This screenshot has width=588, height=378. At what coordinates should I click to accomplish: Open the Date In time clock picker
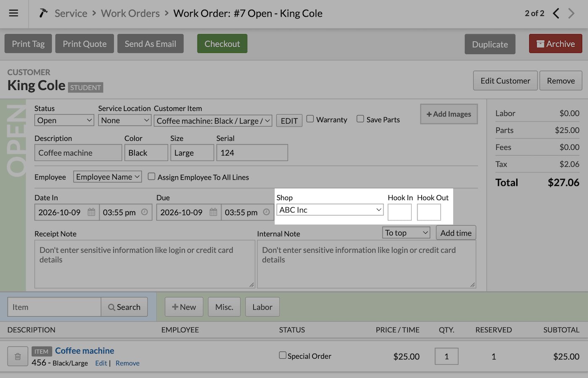[x=144, y=212]
